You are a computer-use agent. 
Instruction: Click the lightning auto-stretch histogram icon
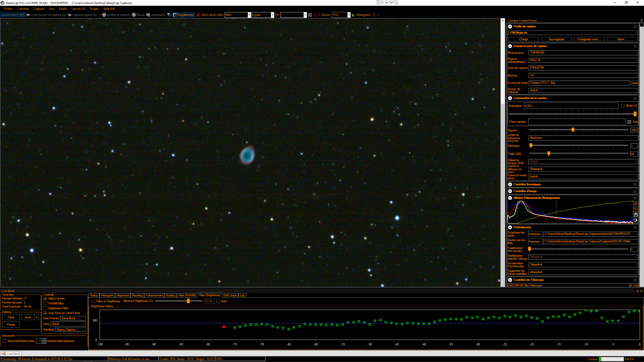click(636, 204)
